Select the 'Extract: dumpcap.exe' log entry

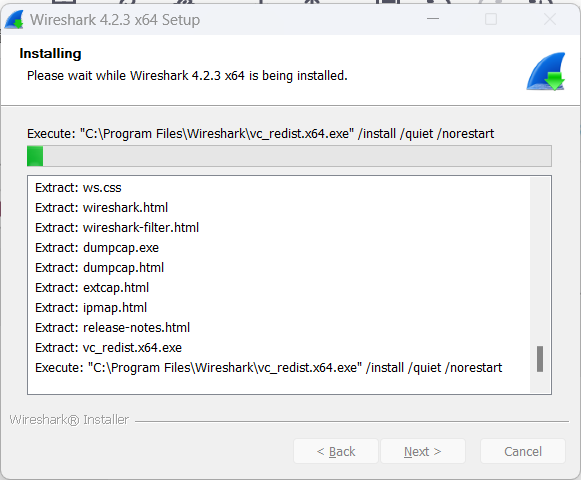[97, 248]
